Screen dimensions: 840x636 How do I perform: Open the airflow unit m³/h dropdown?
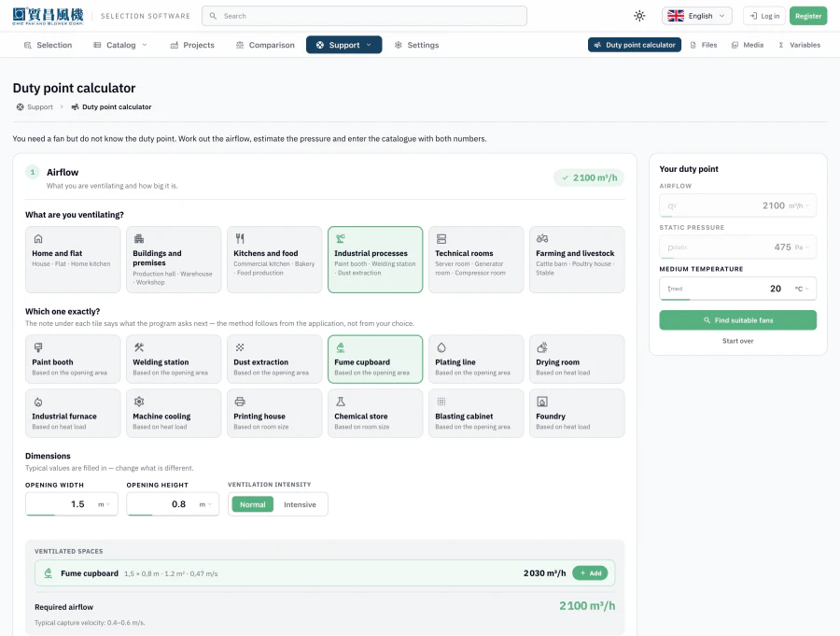[x=799, y=205]
